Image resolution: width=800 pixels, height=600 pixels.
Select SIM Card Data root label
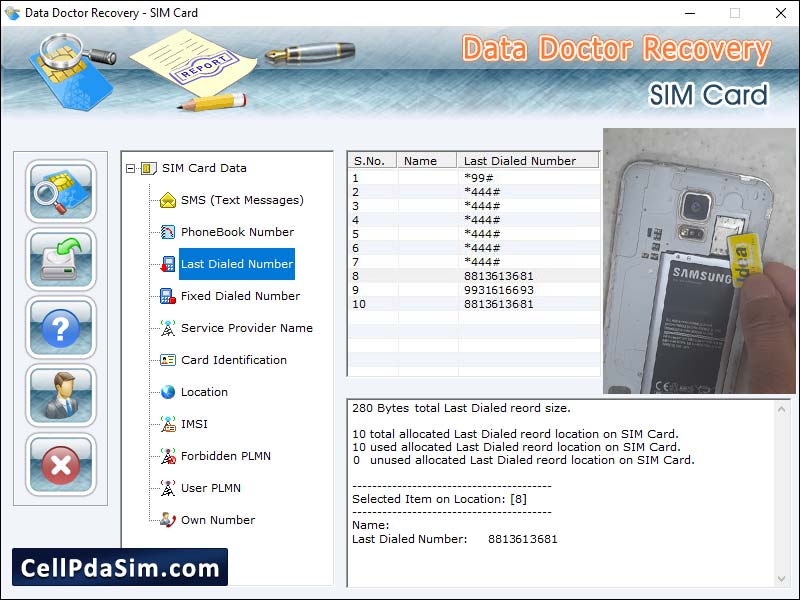tap(204, 168)
